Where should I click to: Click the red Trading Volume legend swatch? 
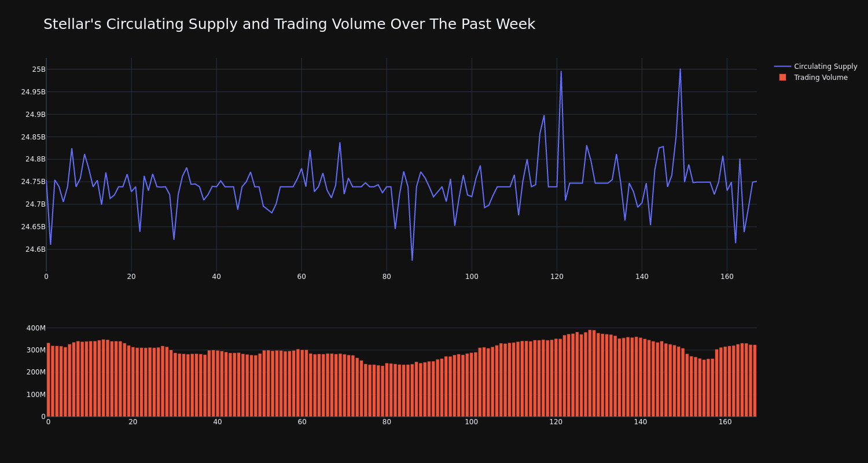coord(782,78)
